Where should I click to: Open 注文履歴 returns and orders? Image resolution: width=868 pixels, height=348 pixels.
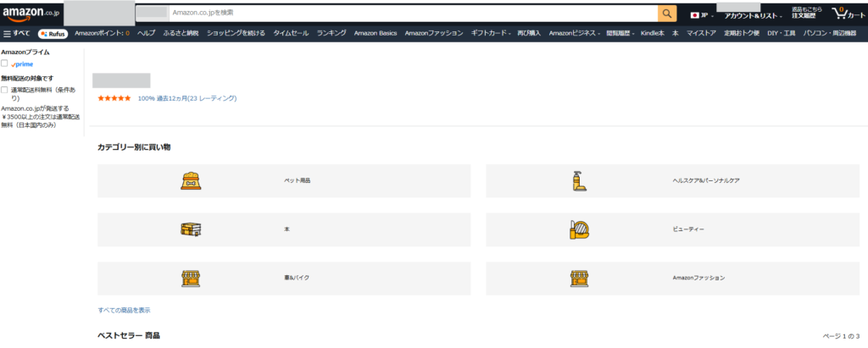tap(806, 13)
